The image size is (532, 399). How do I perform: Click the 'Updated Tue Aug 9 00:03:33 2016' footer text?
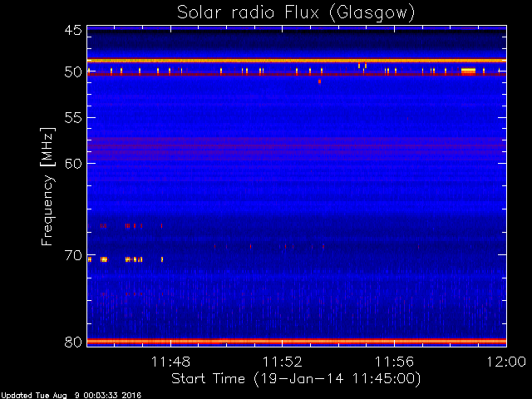pos(71,396)
